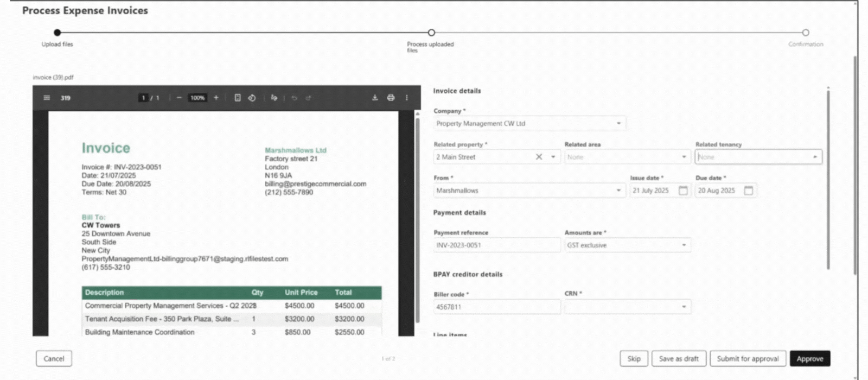
Task: Zoom in the PDF with plus icon
Action: point(216,98)
